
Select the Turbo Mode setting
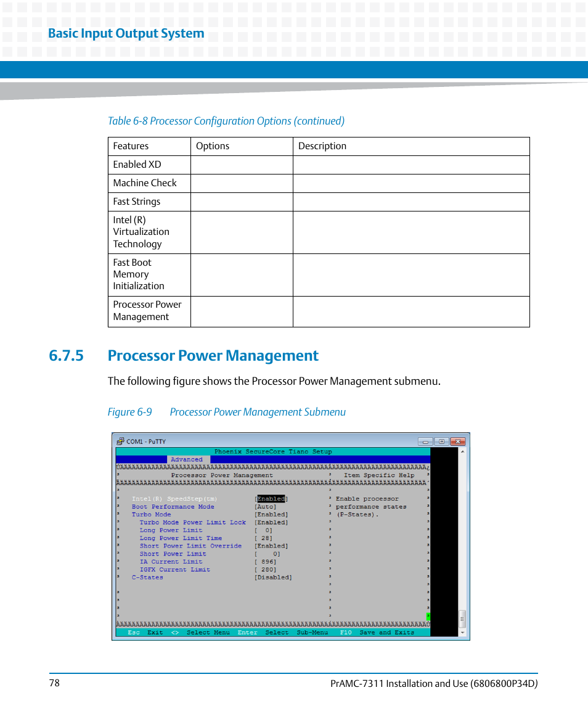[151, 515]
